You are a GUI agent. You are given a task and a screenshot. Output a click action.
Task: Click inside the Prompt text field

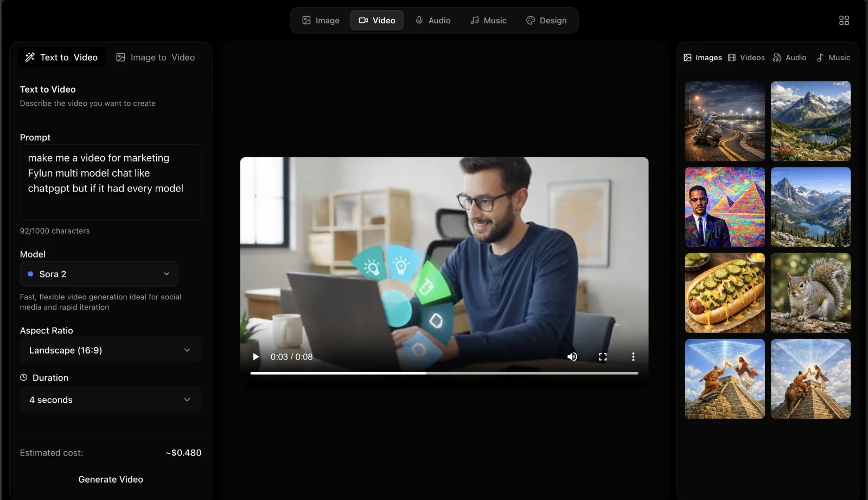tap(111, 182)
